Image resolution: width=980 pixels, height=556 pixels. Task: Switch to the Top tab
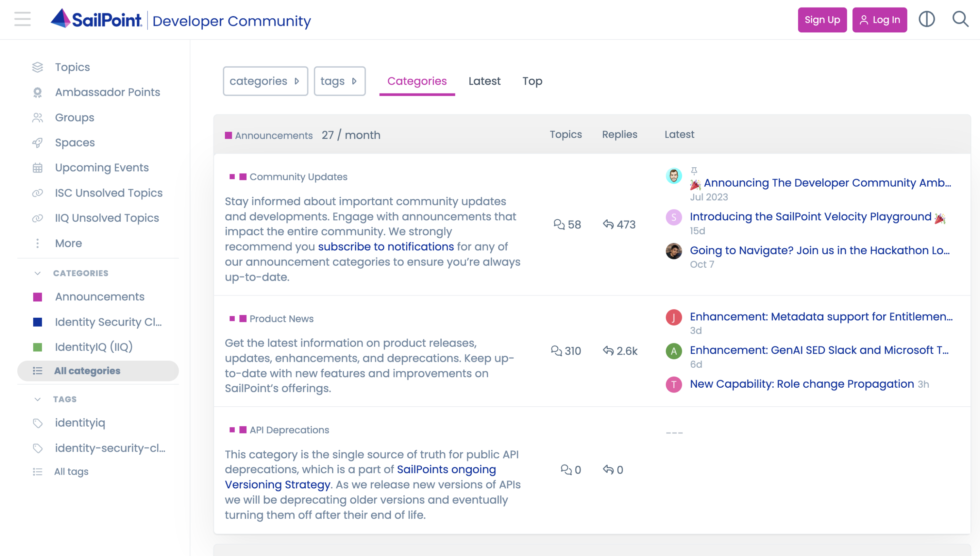coord(532,81)
